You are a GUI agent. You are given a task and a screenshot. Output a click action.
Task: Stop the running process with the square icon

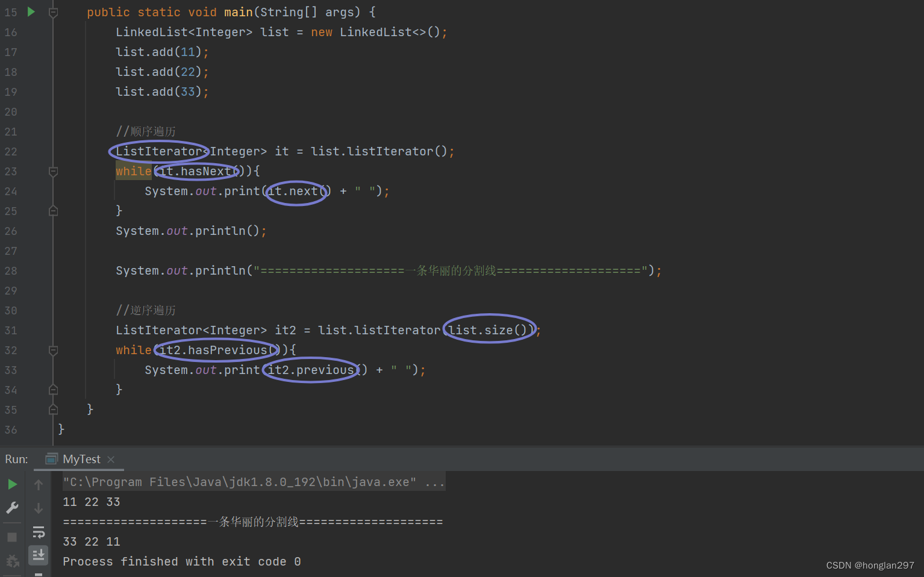(x=12, y=537)
